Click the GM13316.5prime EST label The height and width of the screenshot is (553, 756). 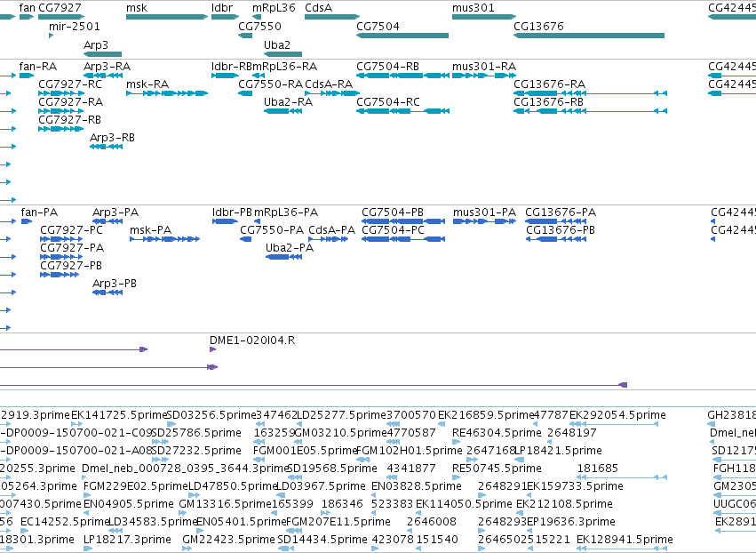tap(225, 504)
